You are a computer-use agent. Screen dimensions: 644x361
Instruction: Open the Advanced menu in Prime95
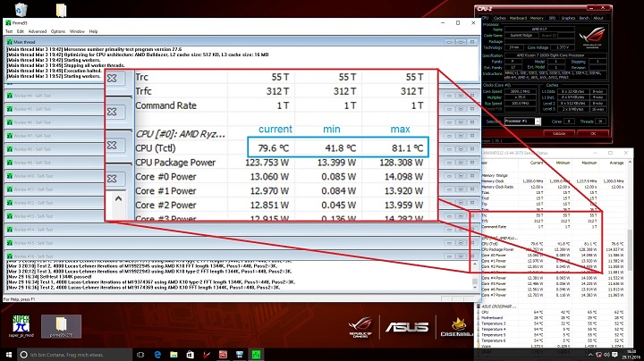tap(38, 31)
